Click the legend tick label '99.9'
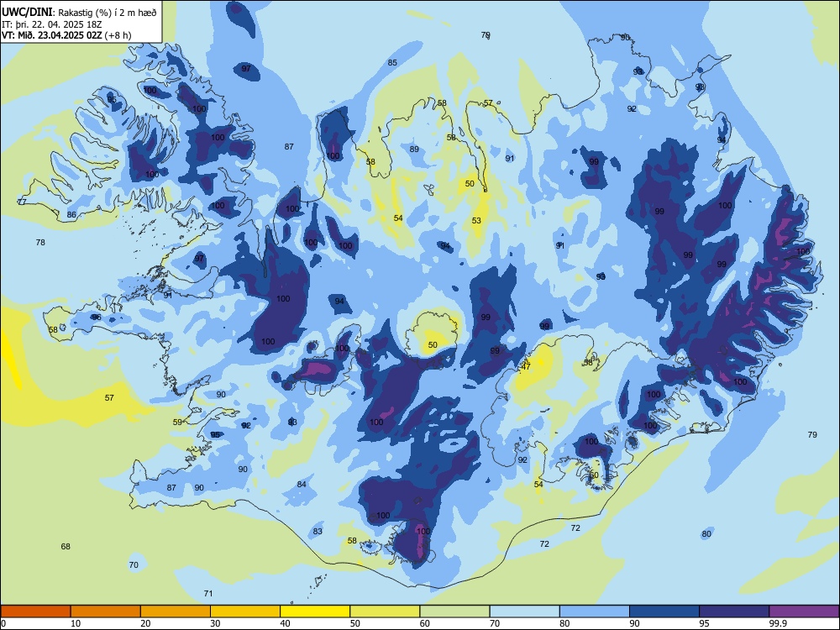 coord(777,623)
